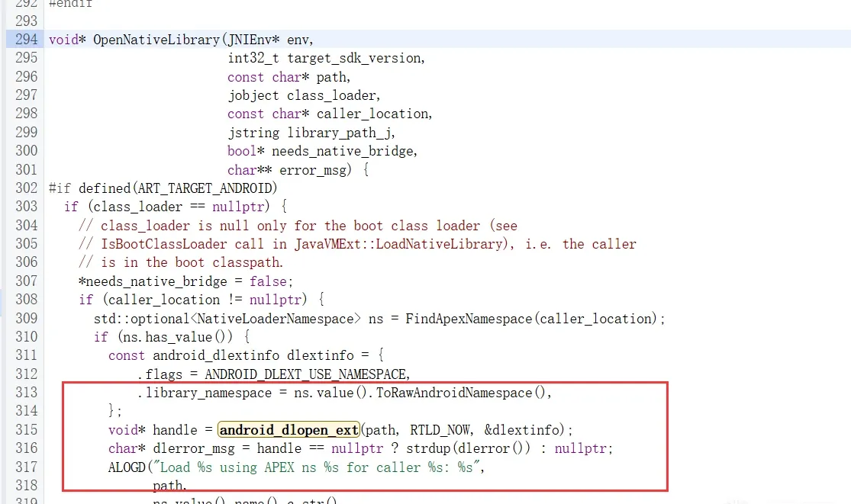Click needs_native_bridge parameter on line 300
The width and height of the screenshot is (851, 504).
click(343, 151)
